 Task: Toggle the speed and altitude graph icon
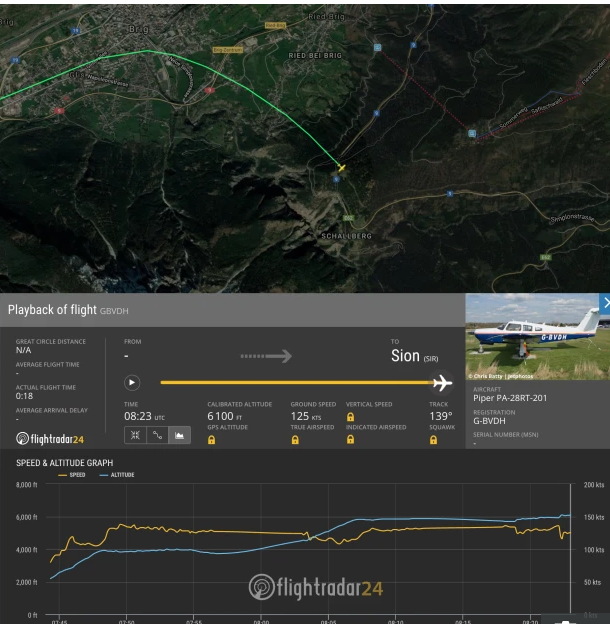pos(180,435)
